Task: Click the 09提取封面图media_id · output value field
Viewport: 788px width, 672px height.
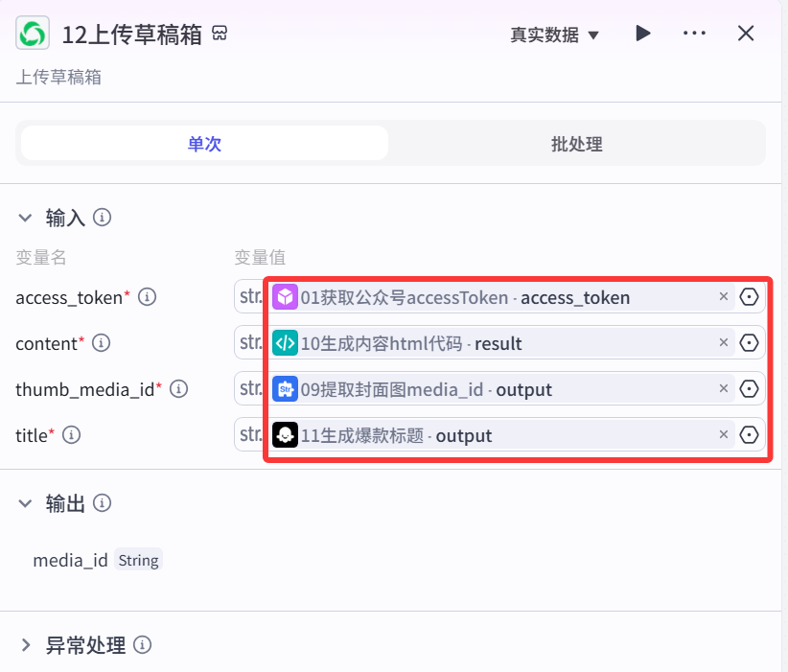Action: pyautogui.click(x=501, y=389)
